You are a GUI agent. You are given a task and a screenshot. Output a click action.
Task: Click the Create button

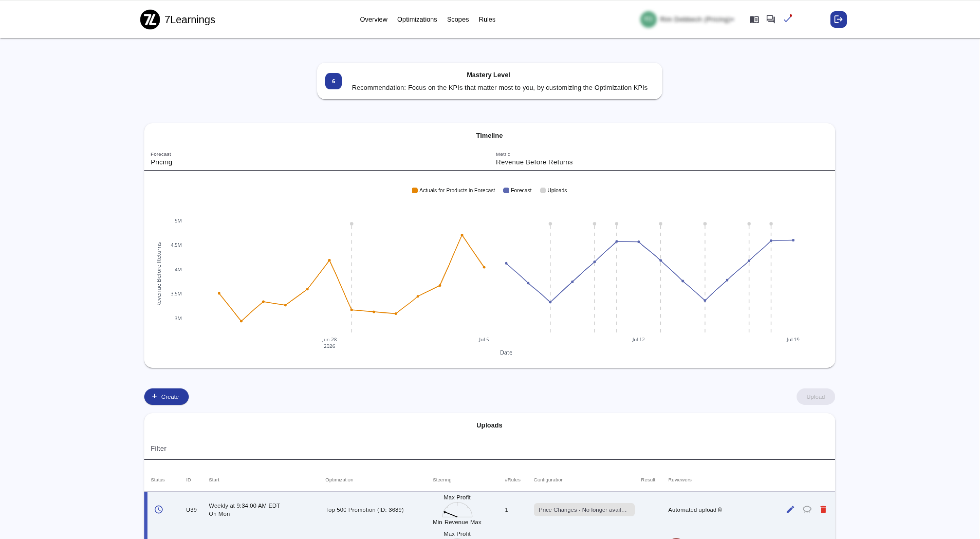pyautogui.click(x=166, y=397)
